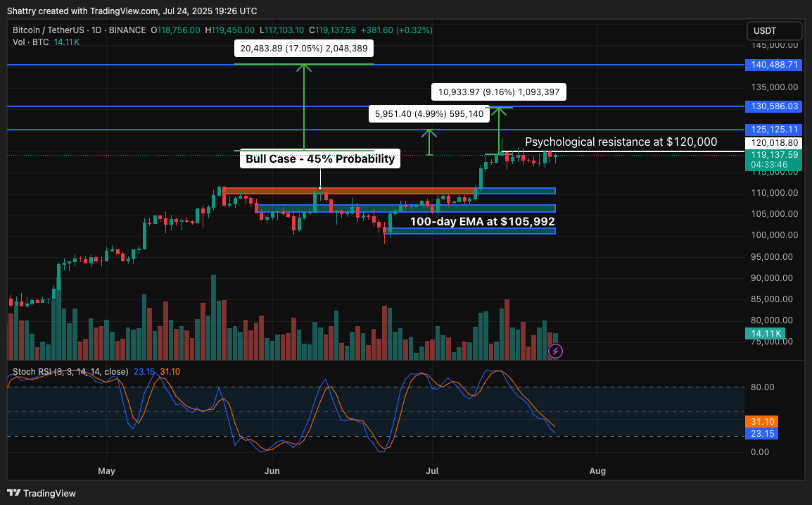Viewport: 812px width, 505px height.
Task: Click the green arrowhead pointing to 140,488.71 line
Action: click(303, 68)
